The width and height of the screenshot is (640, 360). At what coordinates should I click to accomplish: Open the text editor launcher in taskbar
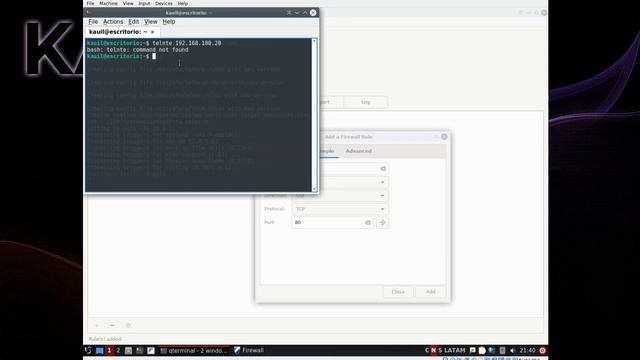tap(151, 350)
